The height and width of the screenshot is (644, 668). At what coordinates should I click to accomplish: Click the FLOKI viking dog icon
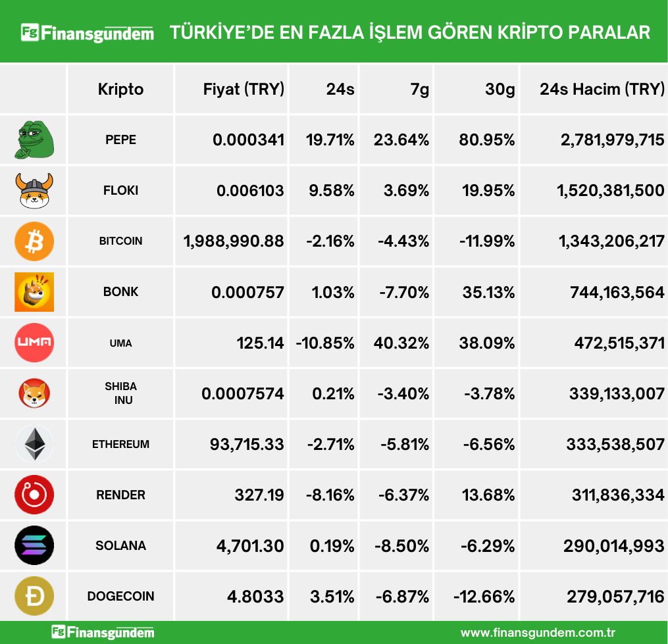(x=34, y=191)
